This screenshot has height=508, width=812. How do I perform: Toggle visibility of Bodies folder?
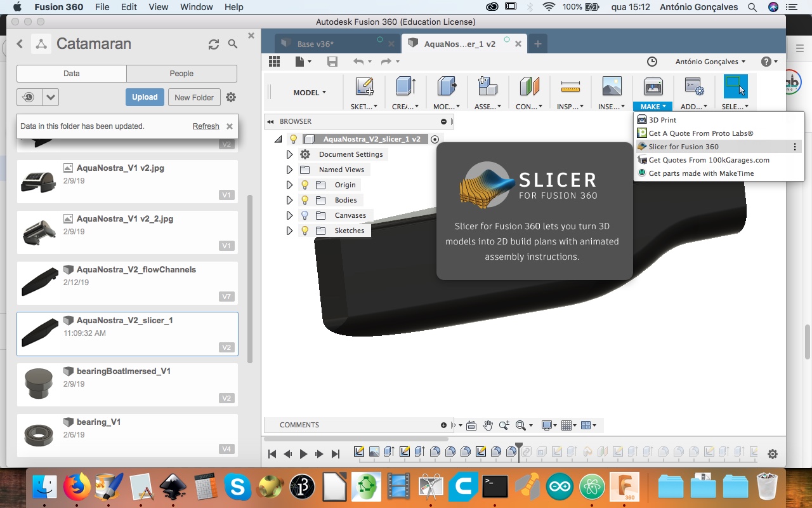pyautogui.click(x=304, y=200)
